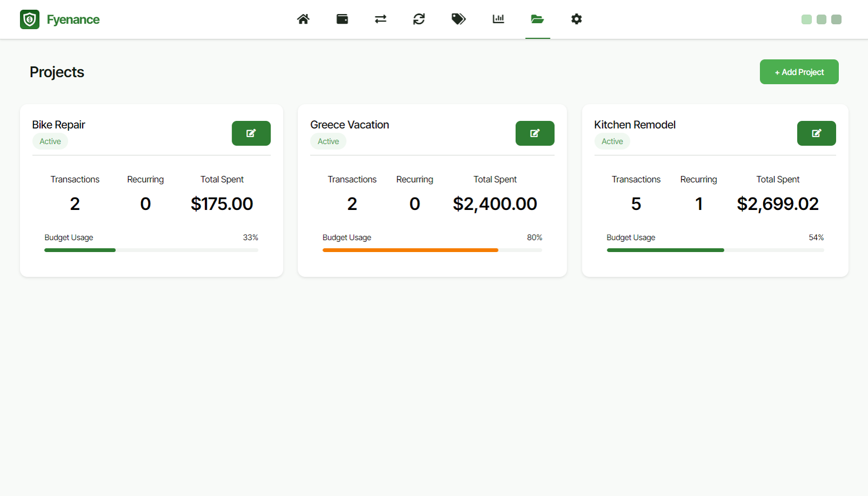This screenshot has width=868, height=496.
Task: View reports via the bar chart icon
Action: click(x=497, y=19)
